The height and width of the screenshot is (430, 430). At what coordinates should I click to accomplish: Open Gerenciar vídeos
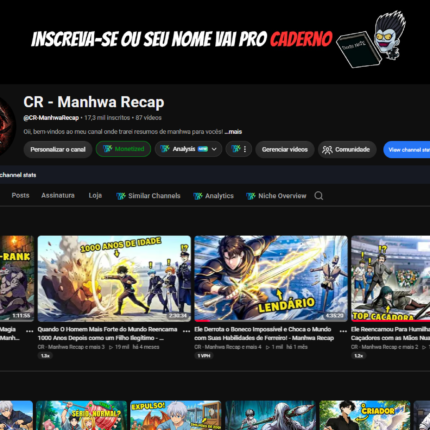pos(285,149)
